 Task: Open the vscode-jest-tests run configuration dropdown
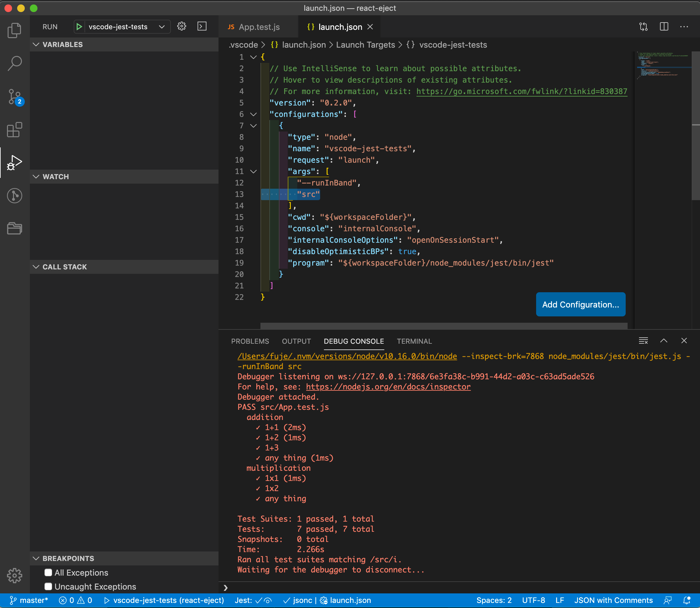(162, 26)
